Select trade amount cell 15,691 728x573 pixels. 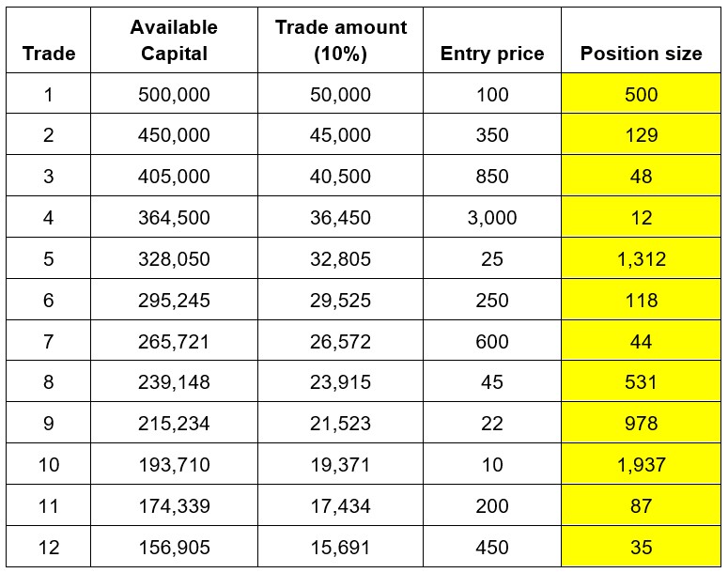(340, 548)
